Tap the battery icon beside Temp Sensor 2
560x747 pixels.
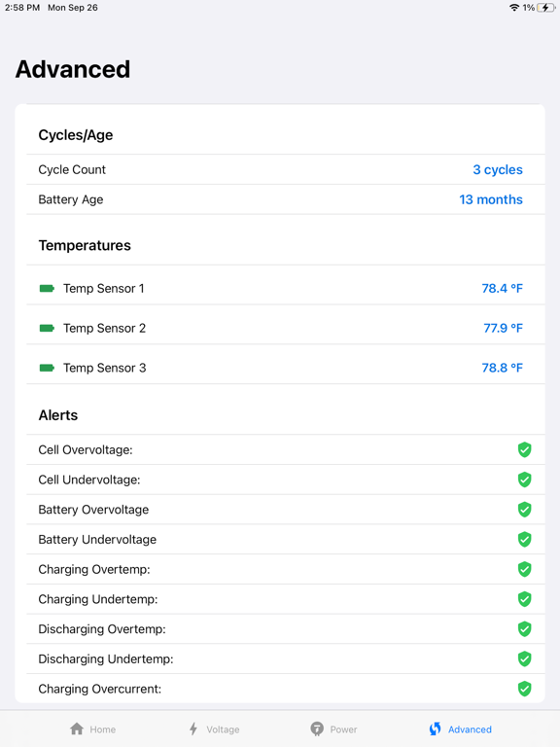pyautogui.click(x=47, y=328)
